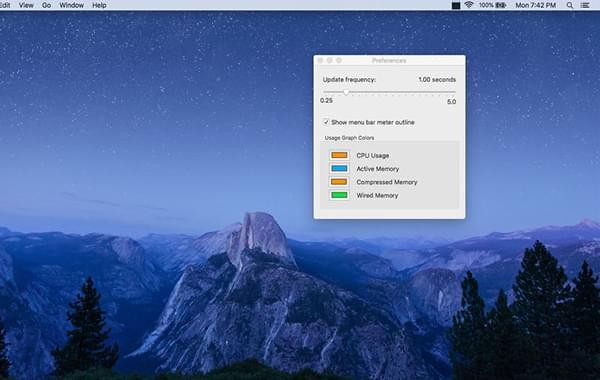The image size is (600, 380).
Task: Click the 0.25 slider minimum label
Action: click(326, 101)
